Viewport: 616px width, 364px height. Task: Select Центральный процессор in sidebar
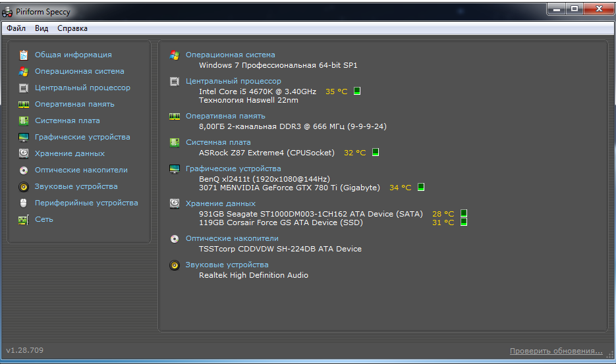82,88
